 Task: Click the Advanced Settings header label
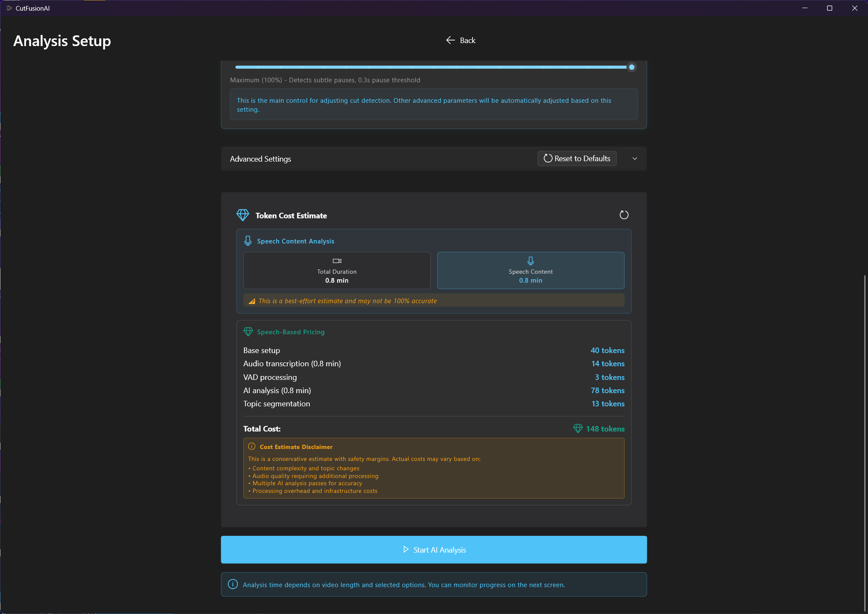(260, 159)
